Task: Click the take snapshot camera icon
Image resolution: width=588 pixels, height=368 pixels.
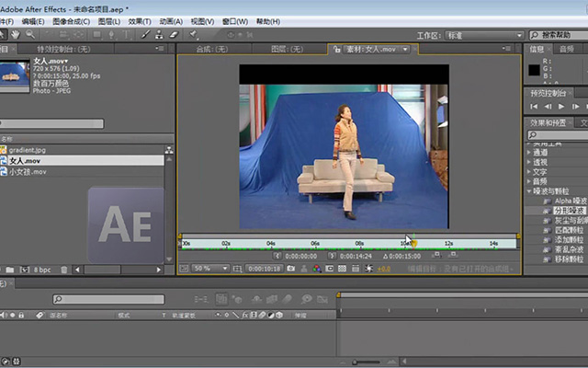Action: (x=290, y=269)
